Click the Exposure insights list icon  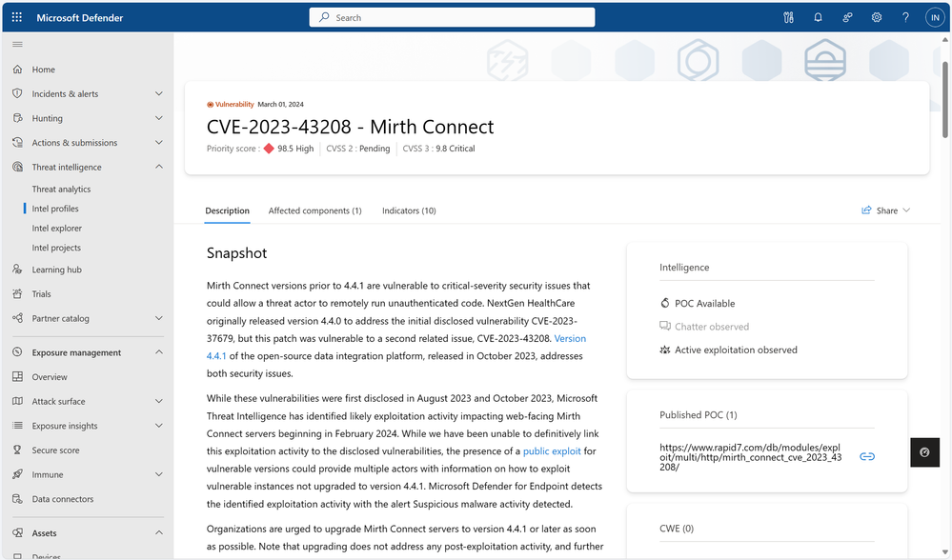point(17,426)
